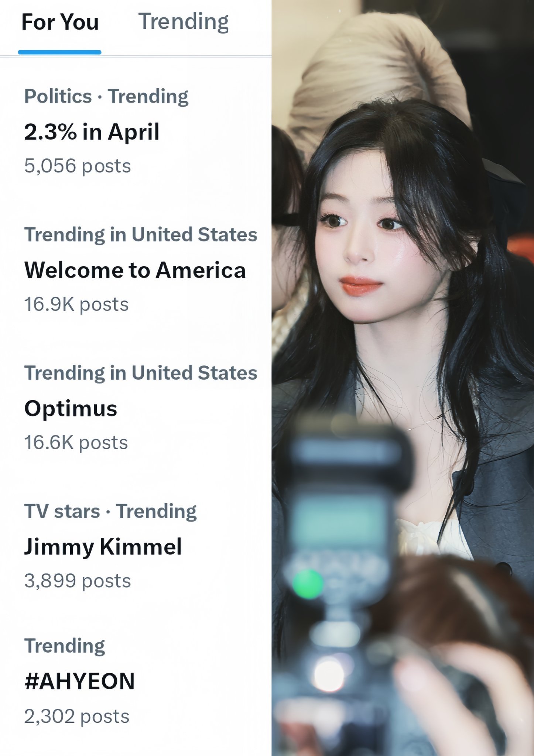Click the 16.9K posts count
This screenshot has width=534, height=756.
click(76, 305)
